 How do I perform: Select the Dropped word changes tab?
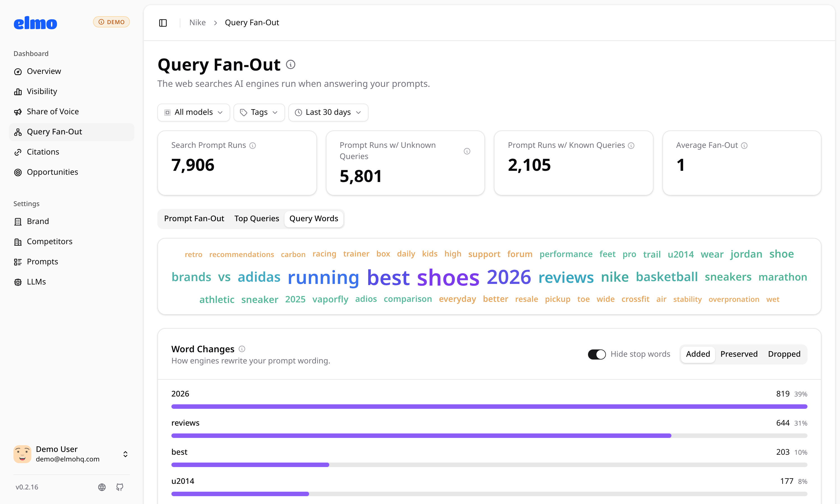point(784,354)
